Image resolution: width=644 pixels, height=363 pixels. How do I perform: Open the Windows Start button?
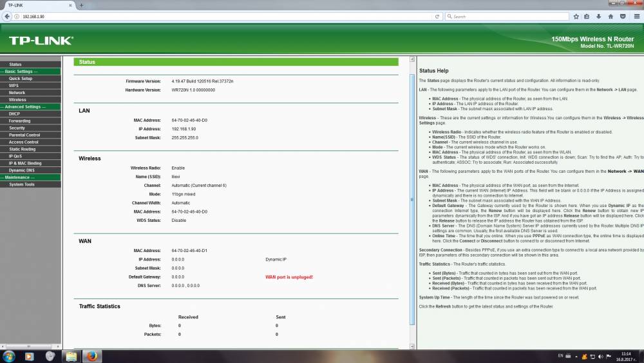point(8,356)
